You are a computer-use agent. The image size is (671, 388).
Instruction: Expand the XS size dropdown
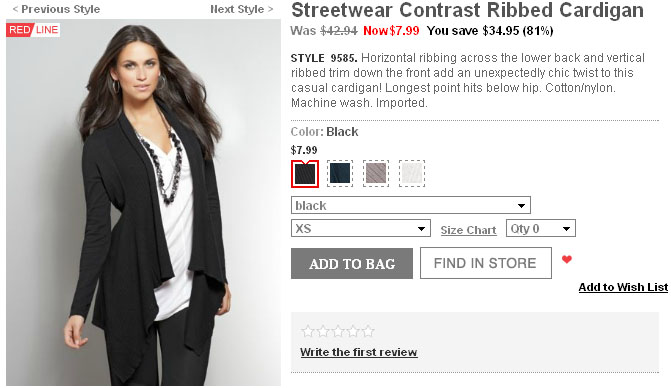(361, 228)
